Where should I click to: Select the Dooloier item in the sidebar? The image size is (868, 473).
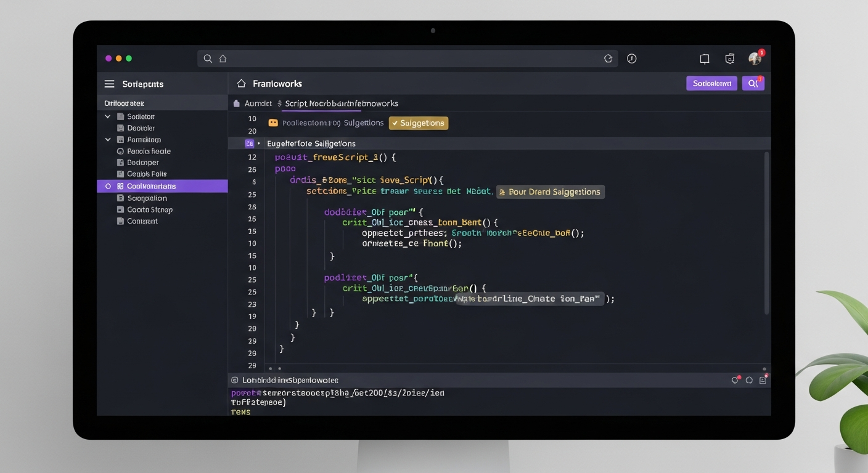point(141,128)
